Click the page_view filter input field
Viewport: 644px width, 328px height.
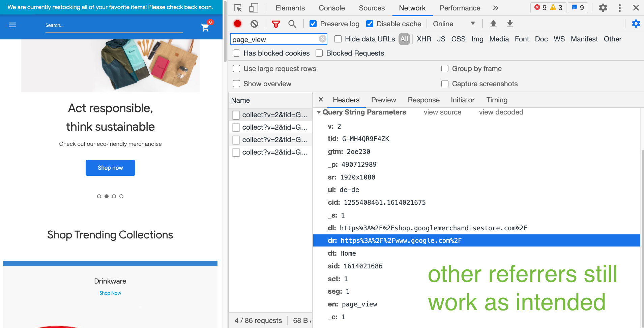click(274, 39)
